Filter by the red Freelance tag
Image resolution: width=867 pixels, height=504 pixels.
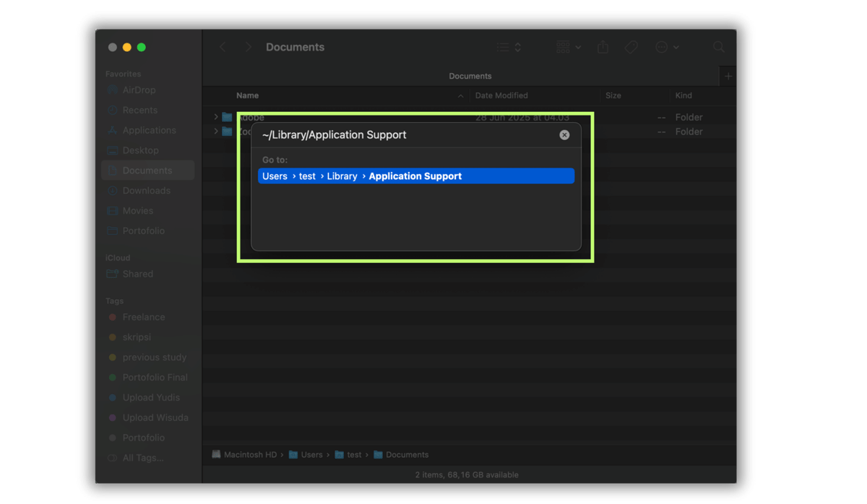click(x=148, y=317)
